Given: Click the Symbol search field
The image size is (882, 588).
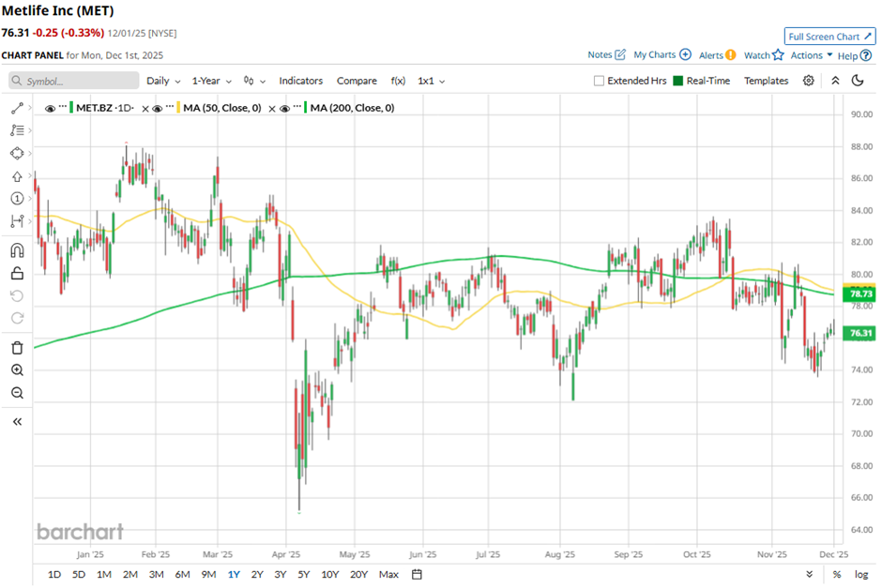Looking at the screenshot, I should [x=73, y=81].
